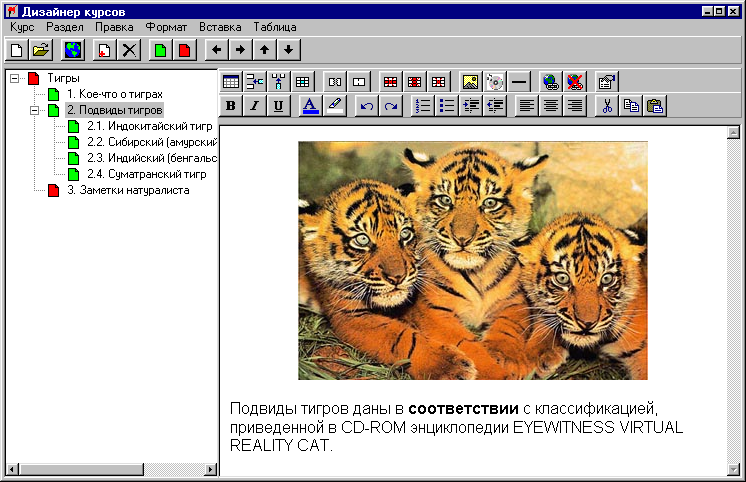
Task: Undo last action
Action: (x=367, y=106)
